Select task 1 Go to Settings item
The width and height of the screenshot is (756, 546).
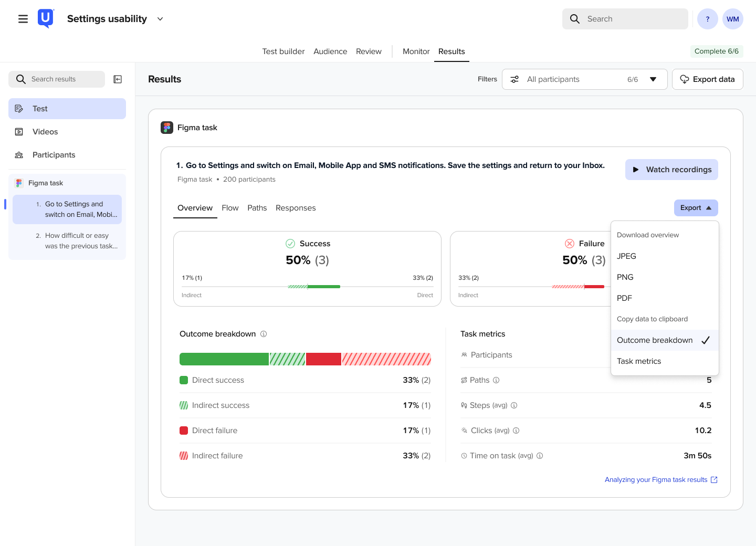coord(67,209)
